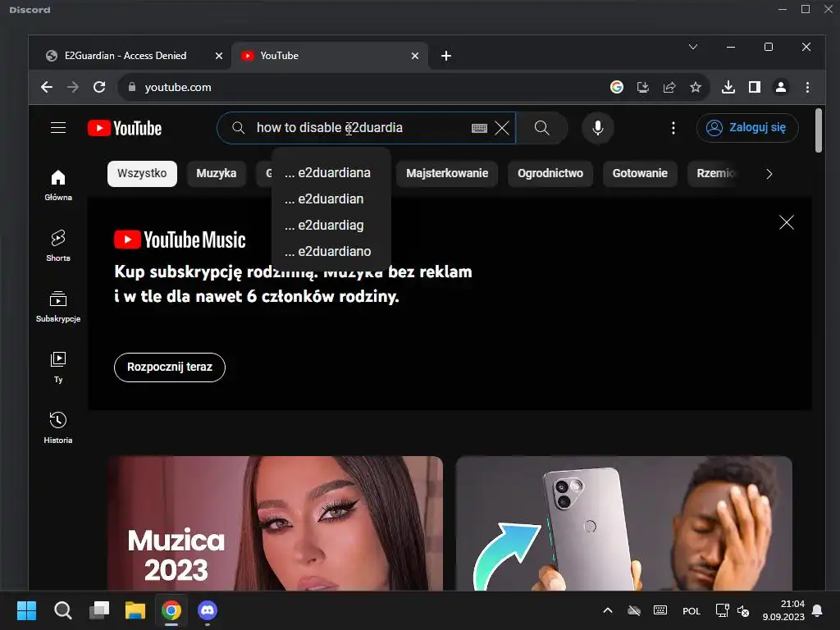The height and width of the screenshot is (630, 840).
Task: Open a new browser tab
Action: [445, 56]
